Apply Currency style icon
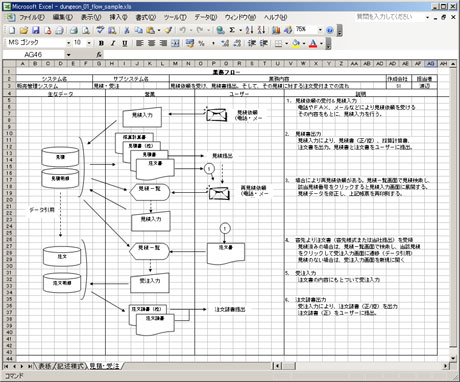 (190, 43)
